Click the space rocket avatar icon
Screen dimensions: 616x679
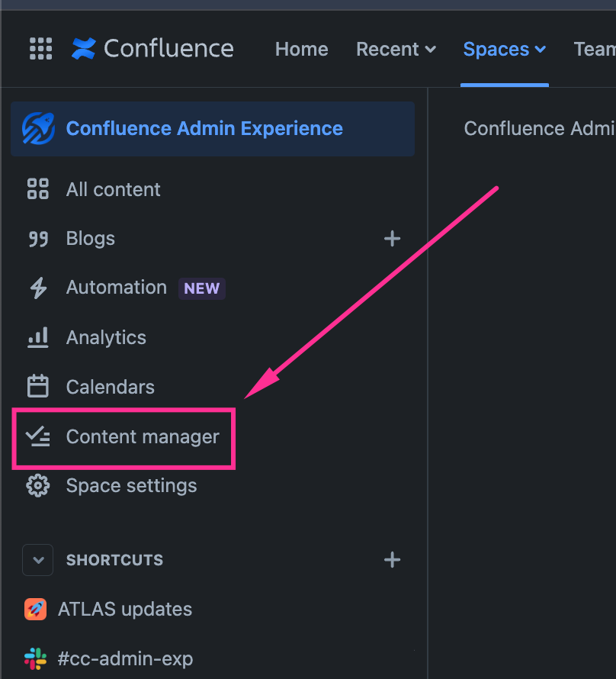click(x=38, y=129)
